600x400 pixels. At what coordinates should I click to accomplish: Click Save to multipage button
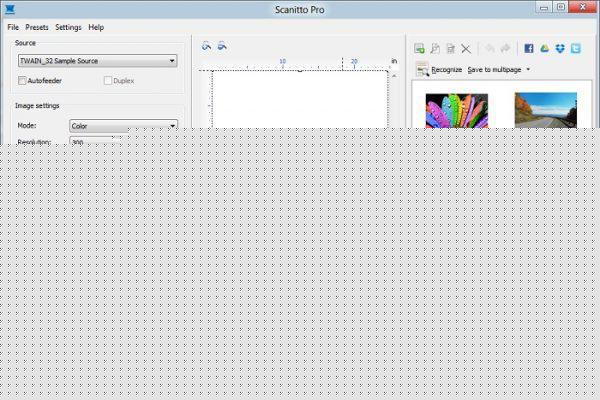pos(494,70)
